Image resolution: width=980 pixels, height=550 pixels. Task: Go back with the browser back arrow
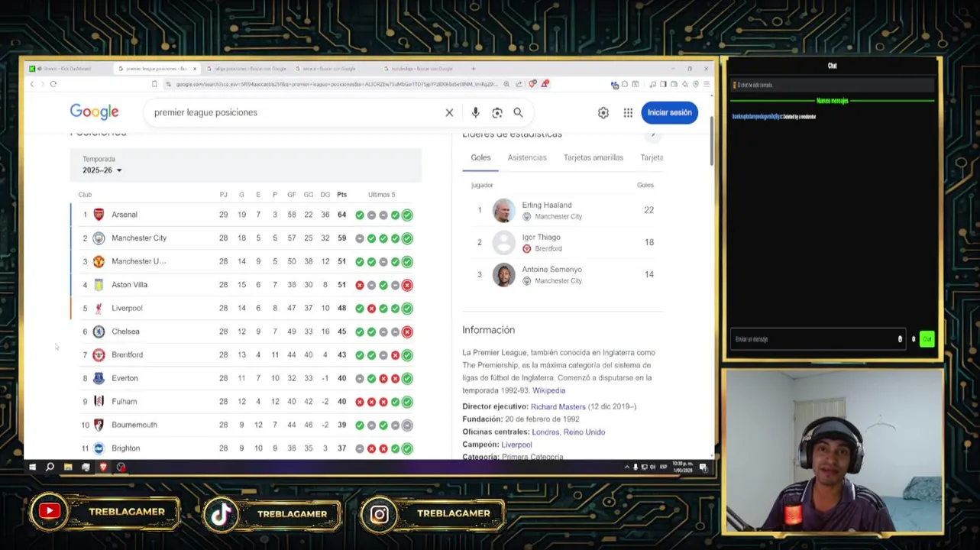click(x=32, y=84)
